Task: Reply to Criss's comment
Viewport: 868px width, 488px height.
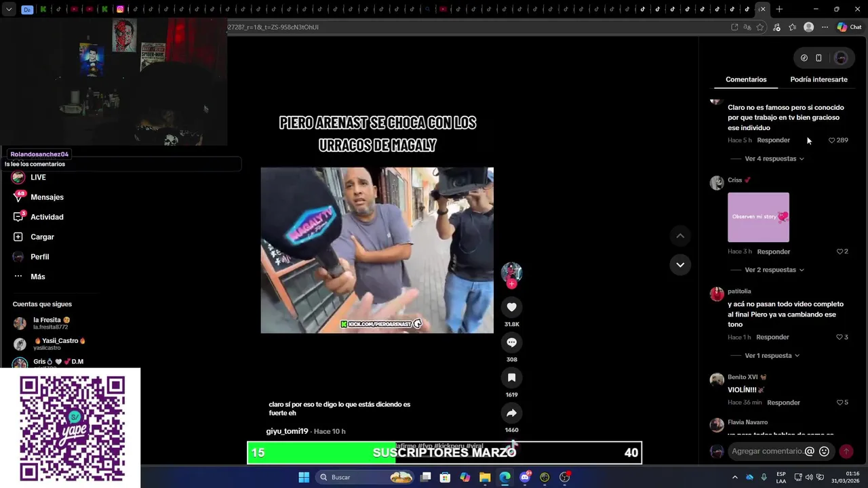Action: 773,251
